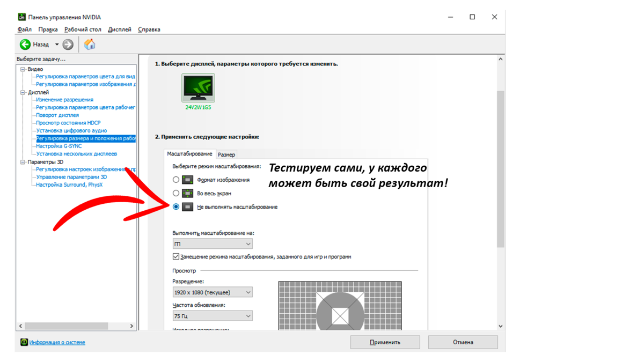The width and height of the screenshot is (644, 362).
Task: Open Частота обновления 75 Гц dropdown
Action: [x=213, y=316]
